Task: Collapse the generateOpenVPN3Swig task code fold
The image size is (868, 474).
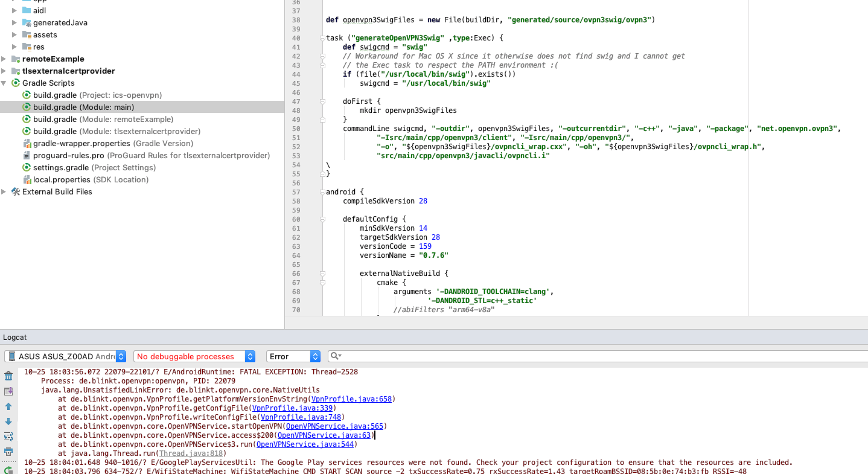Action: click(x=322, y=37)
